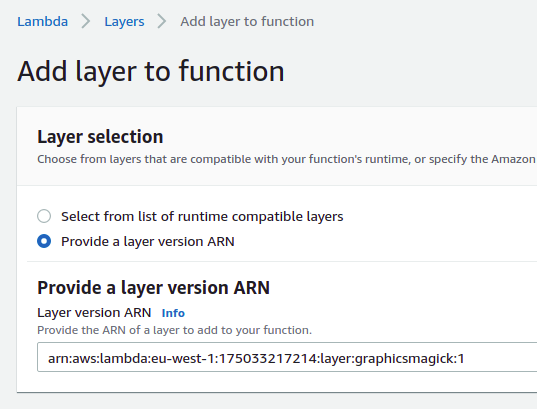The image size is (537, 409).
Task: Click 'Choose from layers that are compatible' description
Action: click(286, 159)
